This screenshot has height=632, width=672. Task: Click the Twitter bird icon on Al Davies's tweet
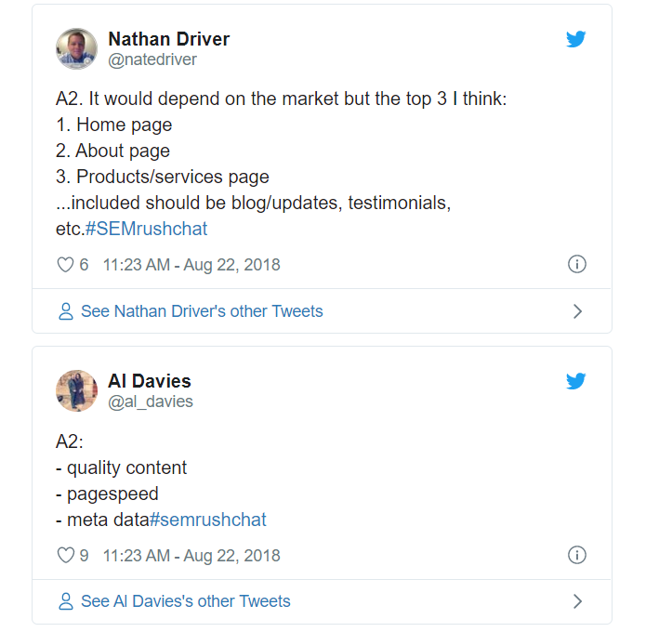click(575, 381)
